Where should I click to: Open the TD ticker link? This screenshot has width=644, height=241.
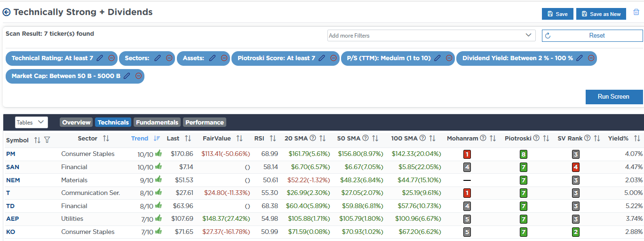tap(10, 206)
